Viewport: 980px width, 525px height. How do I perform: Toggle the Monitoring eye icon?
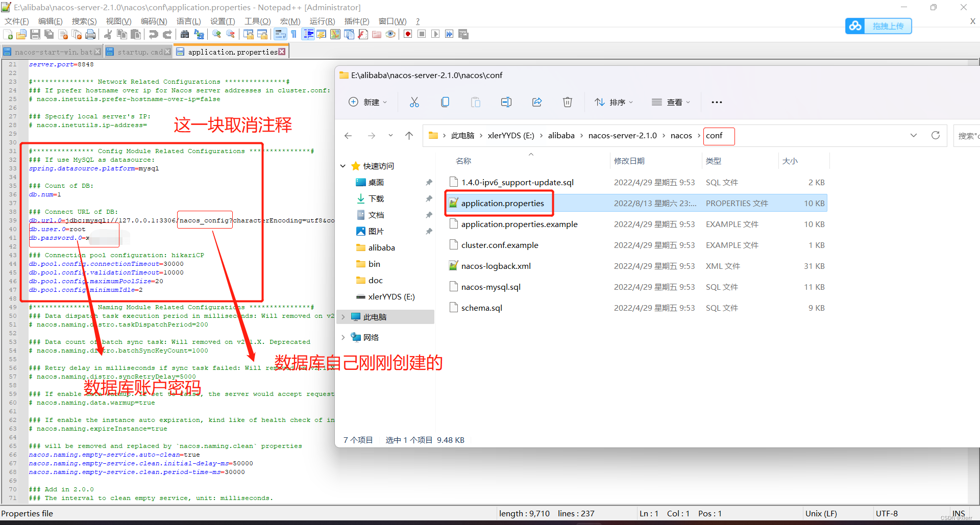click(x=390, y=34)
